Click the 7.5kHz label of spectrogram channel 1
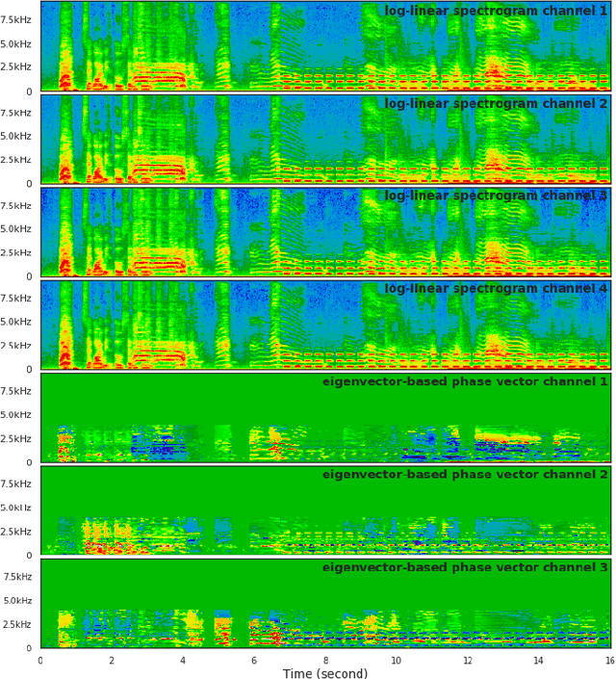This screenshot has height=679, width=616. pos(16,19)
